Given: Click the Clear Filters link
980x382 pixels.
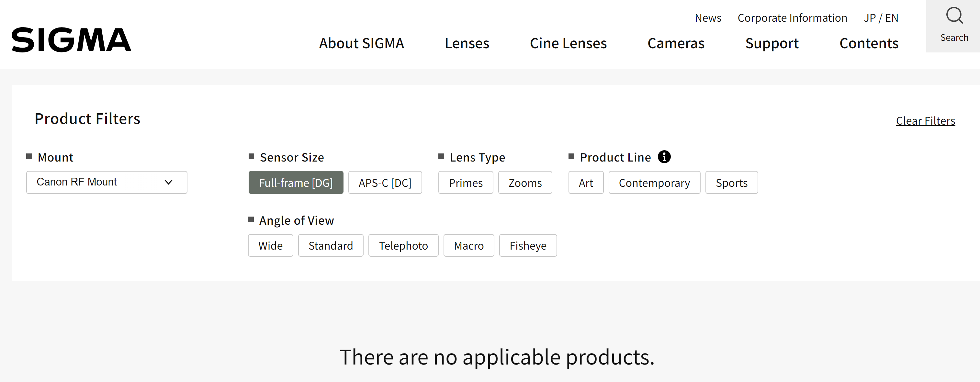Looking at the screenshot, I should point(925,121).
